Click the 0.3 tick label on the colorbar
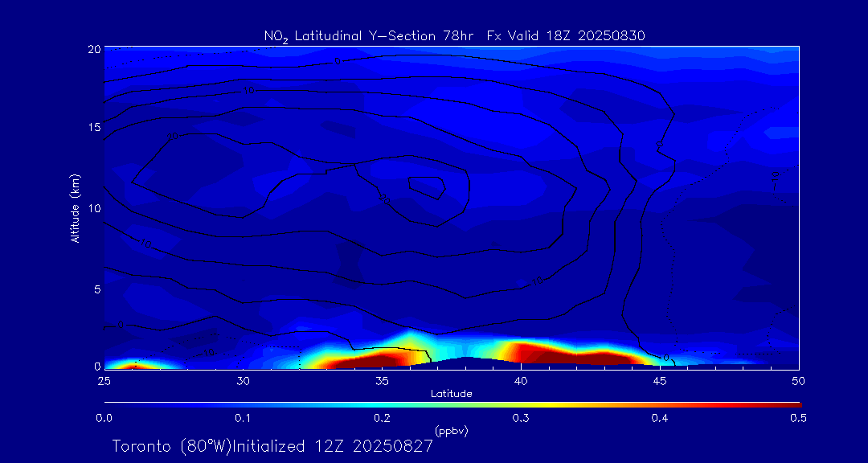The image size is (868, 463). pos(521,418)
